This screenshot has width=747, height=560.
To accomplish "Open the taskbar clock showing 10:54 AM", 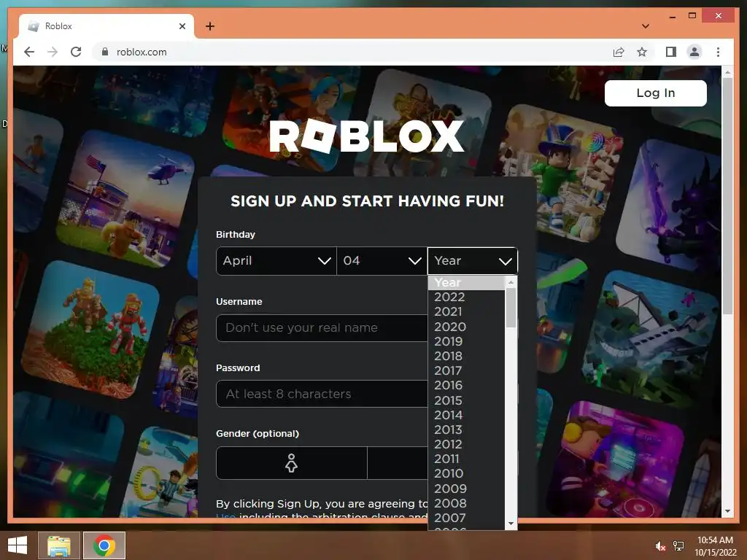I will tap(715, 546).
